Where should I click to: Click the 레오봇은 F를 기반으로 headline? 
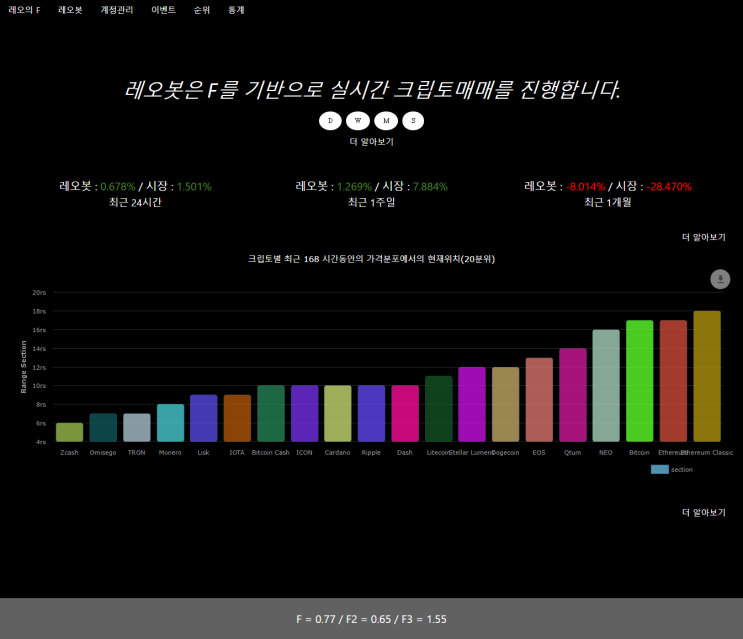tap(372, 90)
